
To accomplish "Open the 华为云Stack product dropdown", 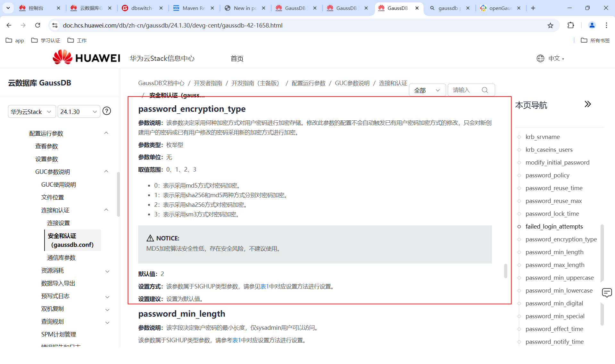I will (32, 111).
